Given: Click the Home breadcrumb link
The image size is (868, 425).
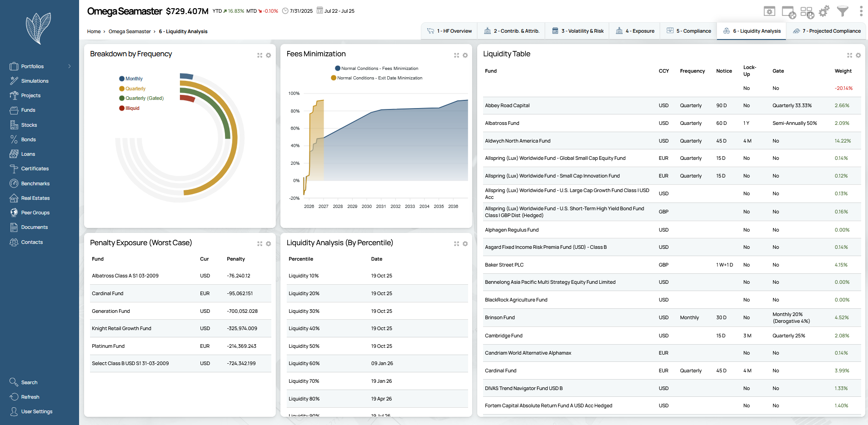Looking at the screenshot, I should (x=94, y=31).
